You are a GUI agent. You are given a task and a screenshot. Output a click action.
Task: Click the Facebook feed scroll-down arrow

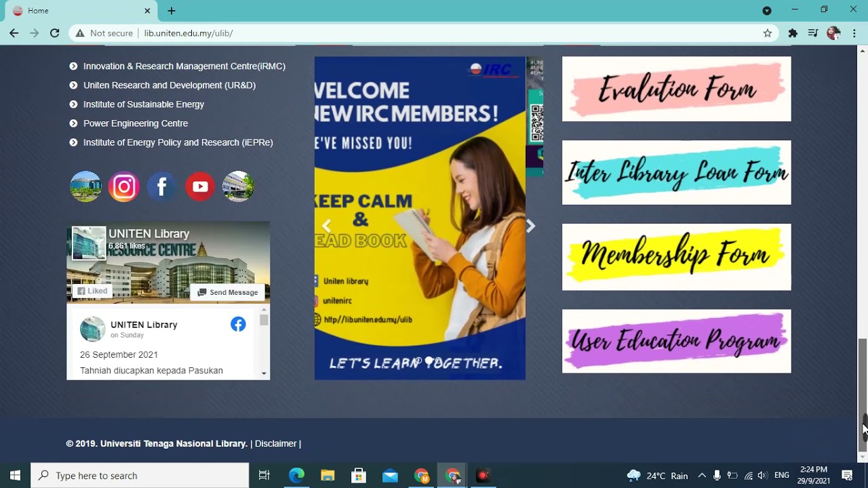tap(264, 373)
